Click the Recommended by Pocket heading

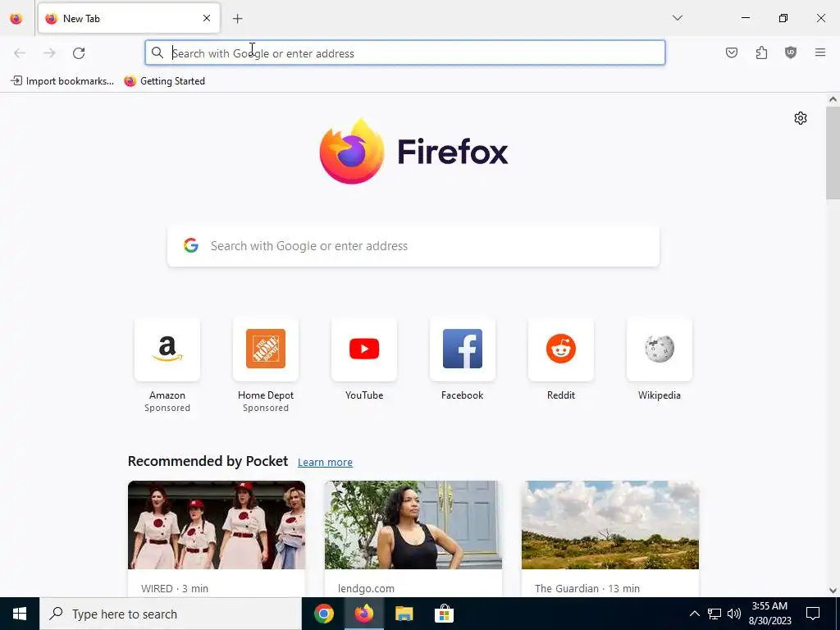click(x=208, y=461)
